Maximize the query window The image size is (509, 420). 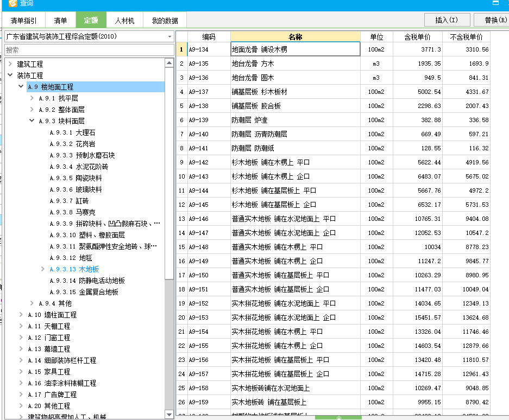pyautogui.click(x=495, y=3)
